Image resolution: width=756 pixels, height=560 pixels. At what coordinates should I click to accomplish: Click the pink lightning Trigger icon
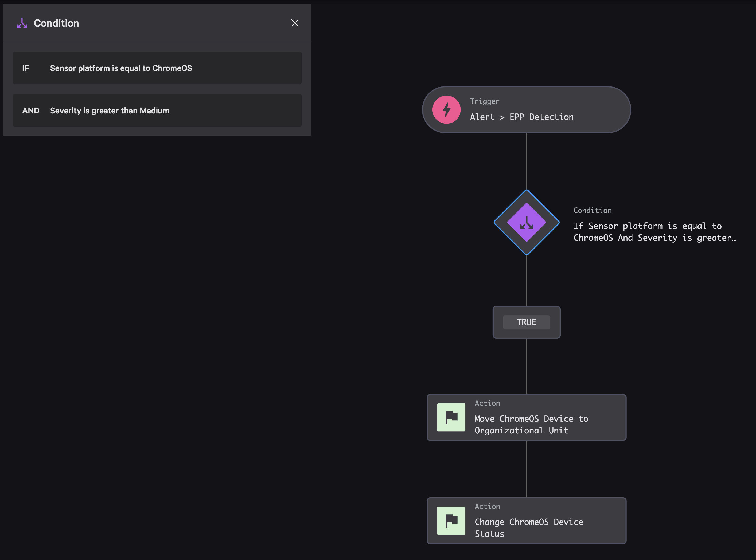[x=446, y=110]
